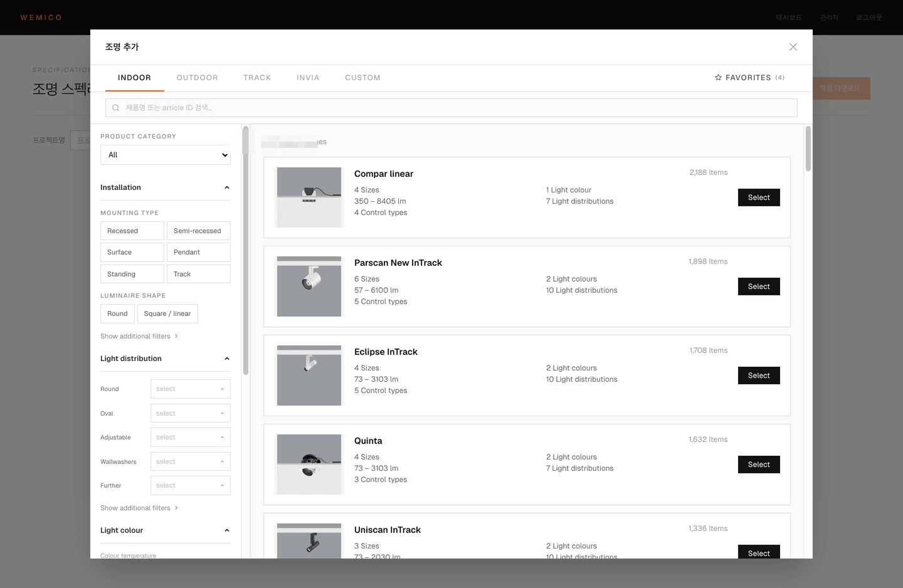Viewport: 903px width, 588px height.
Task: Select the Quinta product
Action: coord(759,465)
